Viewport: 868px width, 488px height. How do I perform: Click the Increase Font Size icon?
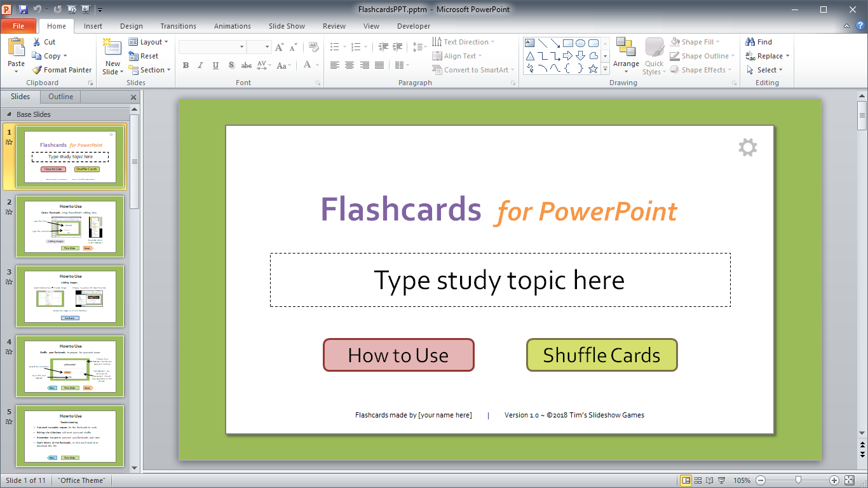[280, 47]
